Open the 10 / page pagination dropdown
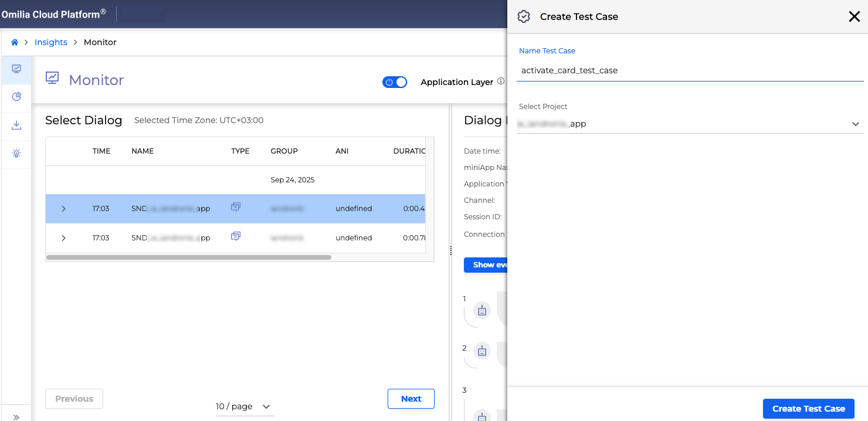Viewport: 868px width, 421px height. (245, 406)
